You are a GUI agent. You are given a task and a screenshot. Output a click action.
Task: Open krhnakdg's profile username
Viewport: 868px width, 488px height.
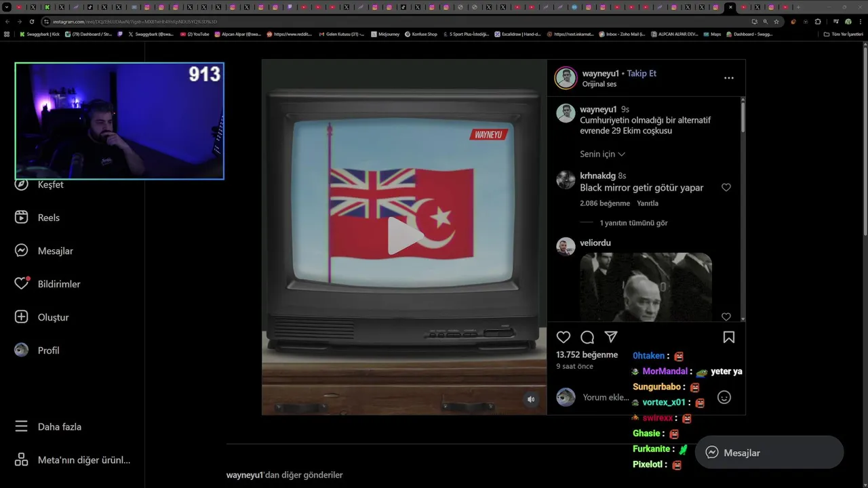tap(597, 176)
